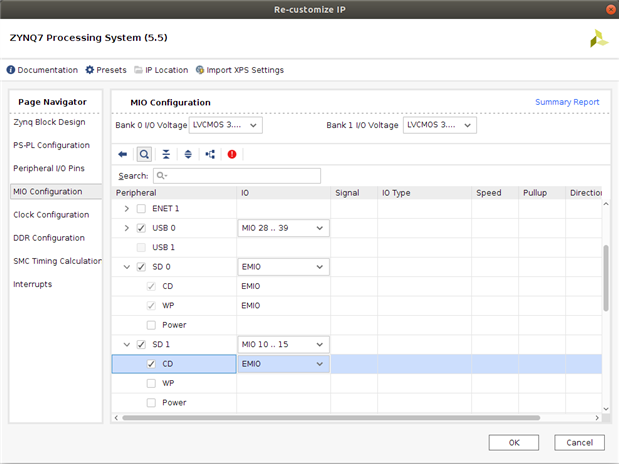This screenshot has width=619, height=464.
Task: Click the hierarchy tree view icon
Action: tap(210, 154)
